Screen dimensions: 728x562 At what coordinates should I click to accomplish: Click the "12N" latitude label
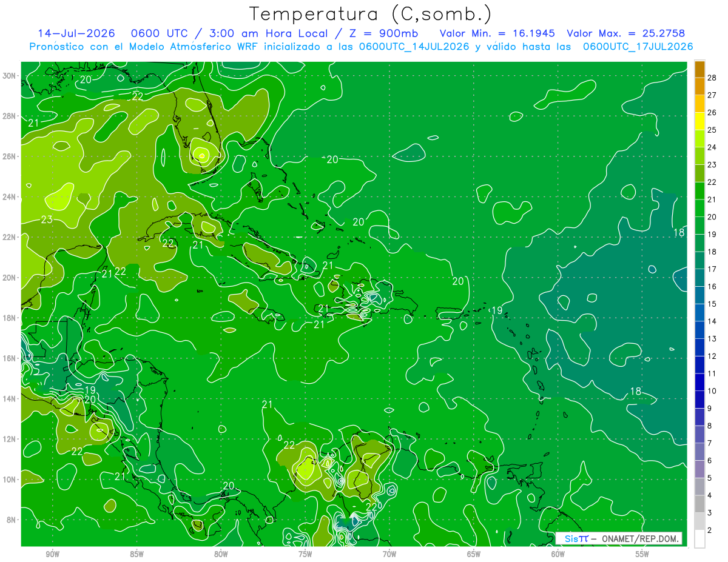(x=10, y=439)
